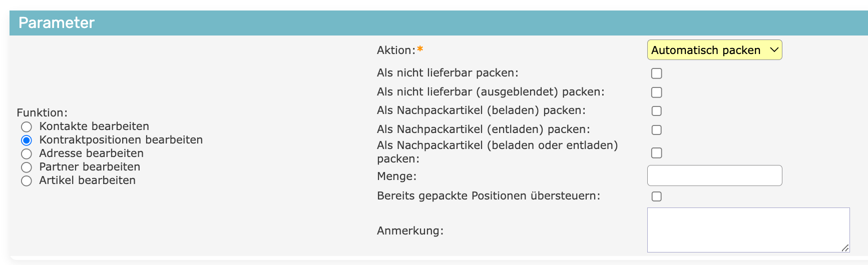Pick 'Partner bearbeiten' radio button
The width and height of the screenshot is (868, 265).
tap(27, 167)
